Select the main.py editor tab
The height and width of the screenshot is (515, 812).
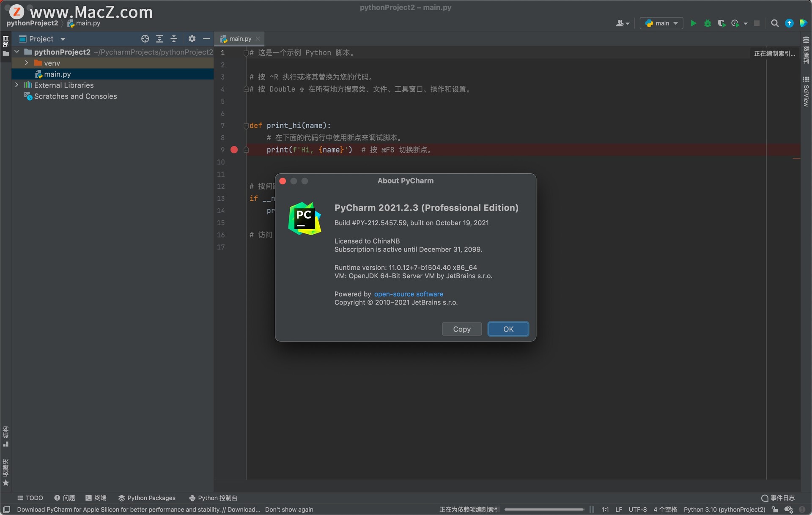click(240, 38)
